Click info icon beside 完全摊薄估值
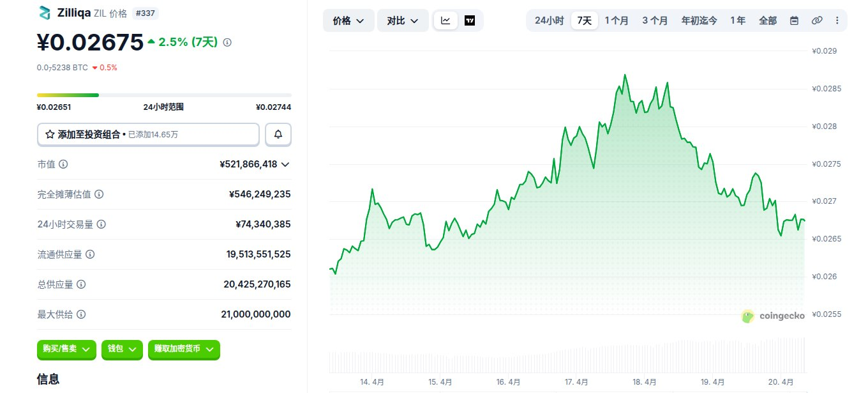 (99, 194)
